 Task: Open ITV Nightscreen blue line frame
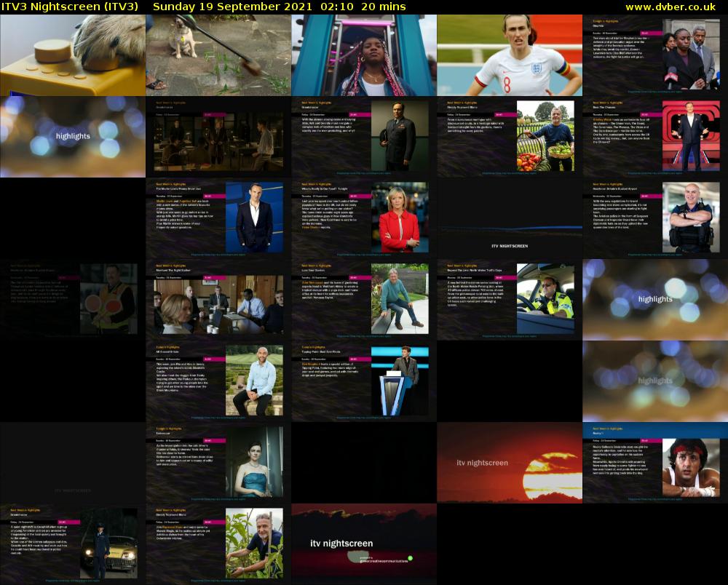[x=510, y=218]
